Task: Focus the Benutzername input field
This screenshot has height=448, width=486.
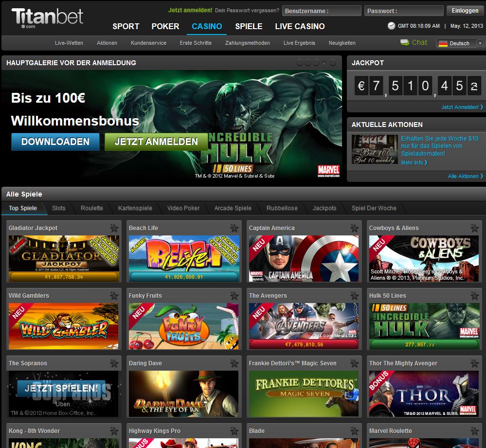Action: click(322, 11)
